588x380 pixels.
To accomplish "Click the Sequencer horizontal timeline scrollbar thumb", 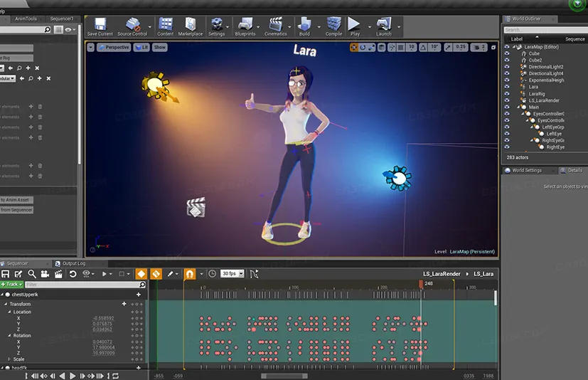I will [x=284, y=376].
